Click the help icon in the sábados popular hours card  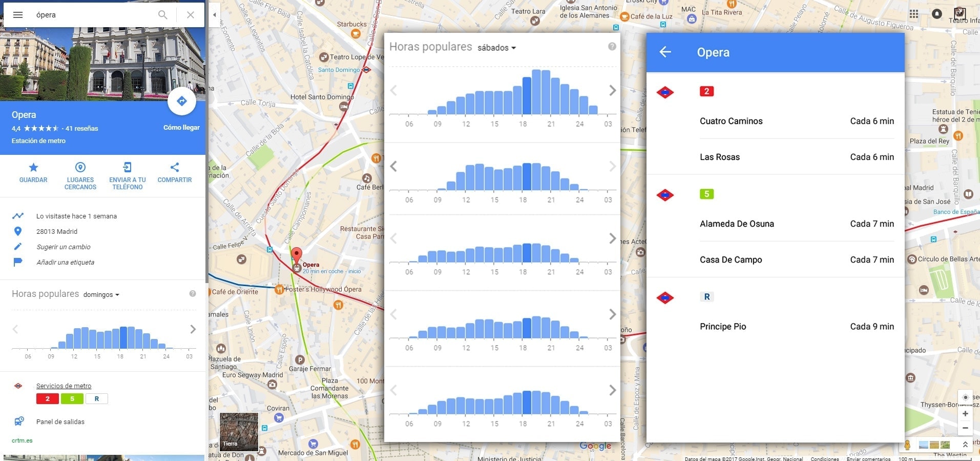pyautogui.click(x=612, y=47)
